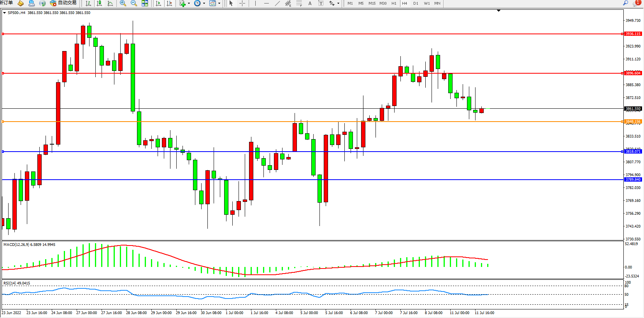Select the crosshair cursor tool

(x=242, y=4)
